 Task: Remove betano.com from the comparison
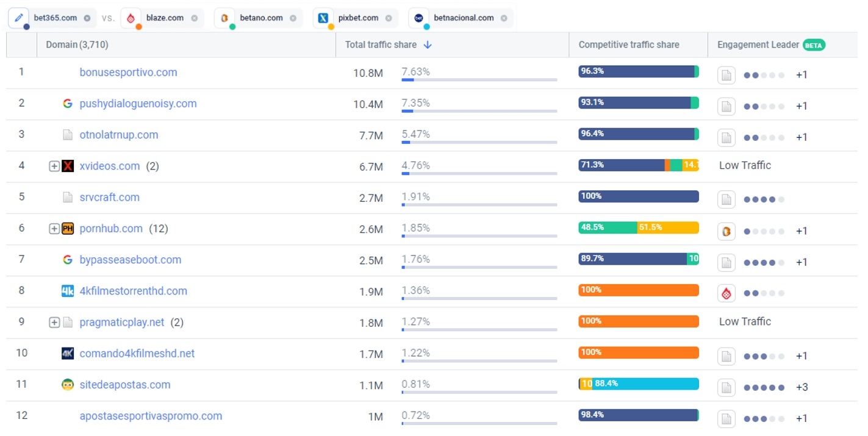[x=293, y=18]
